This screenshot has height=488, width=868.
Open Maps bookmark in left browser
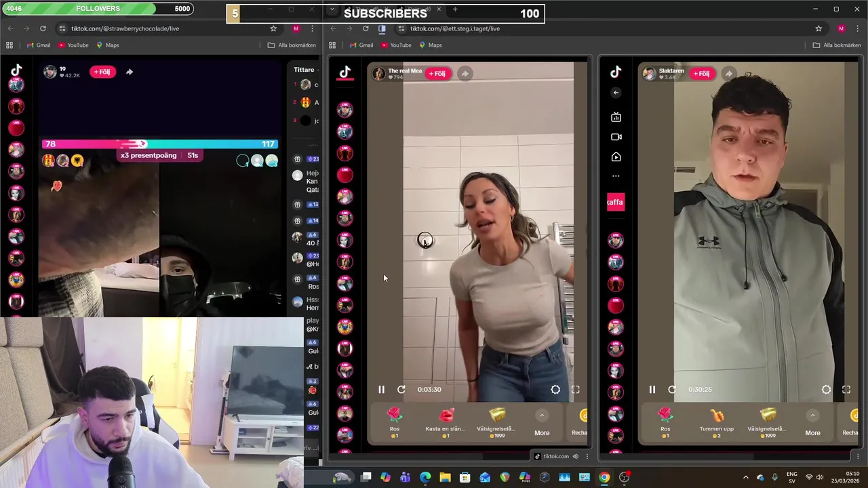[107, 45]
